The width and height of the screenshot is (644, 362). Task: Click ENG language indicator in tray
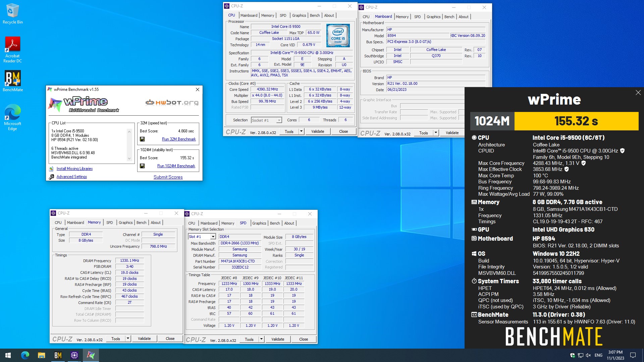(598, 355)
